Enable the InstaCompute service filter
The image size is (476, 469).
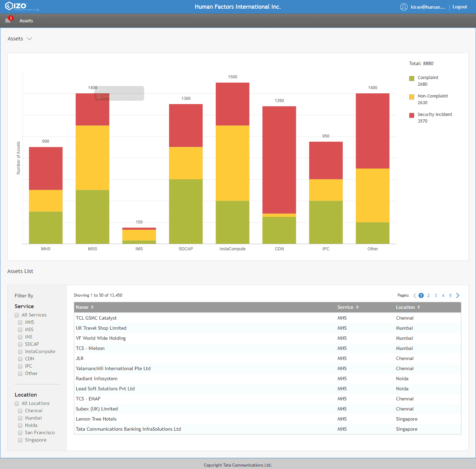(x=20, y=352)
